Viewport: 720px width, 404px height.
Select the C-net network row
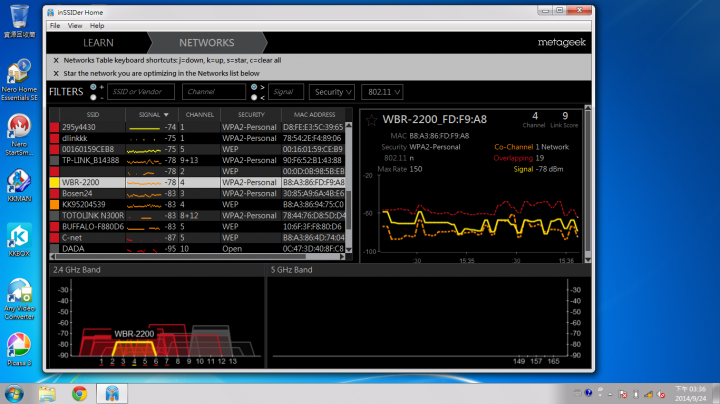(197, 237)
